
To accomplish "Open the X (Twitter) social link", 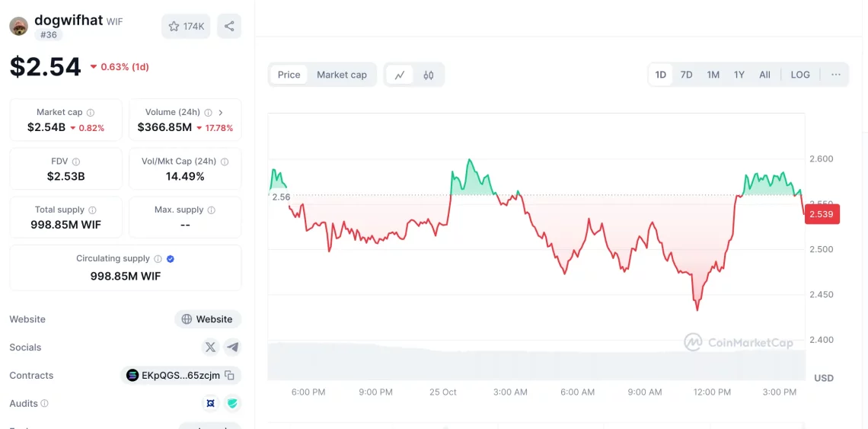I will click(211, 347).
